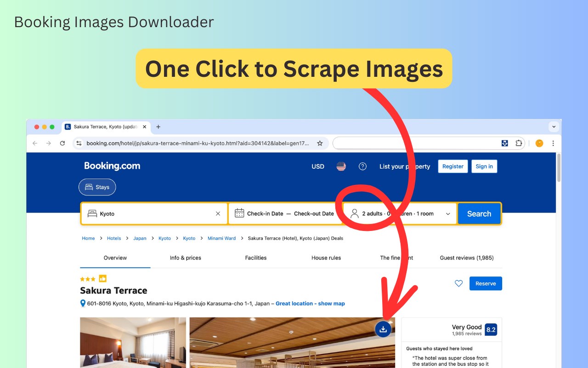The height and width of the screenshot is (368, 588).
Task: Clear the Kyoto destination field
Action: [x=218, y=213]
